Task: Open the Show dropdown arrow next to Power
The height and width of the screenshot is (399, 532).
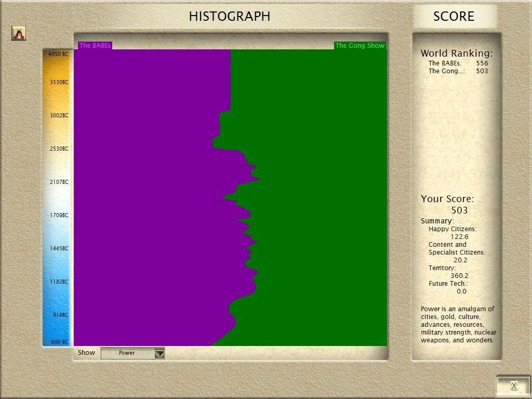Action: [160, 353]
